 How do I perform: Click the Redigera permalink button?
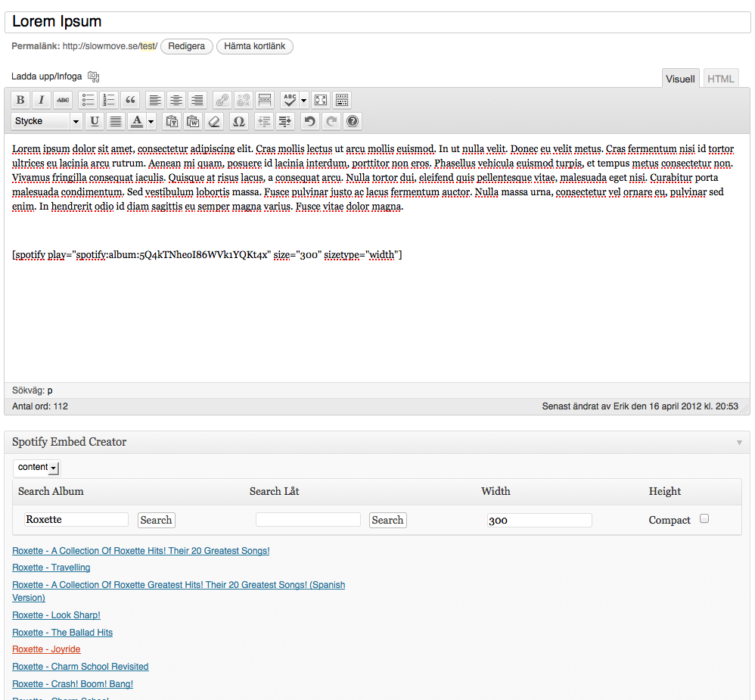[x=186, y=46]
